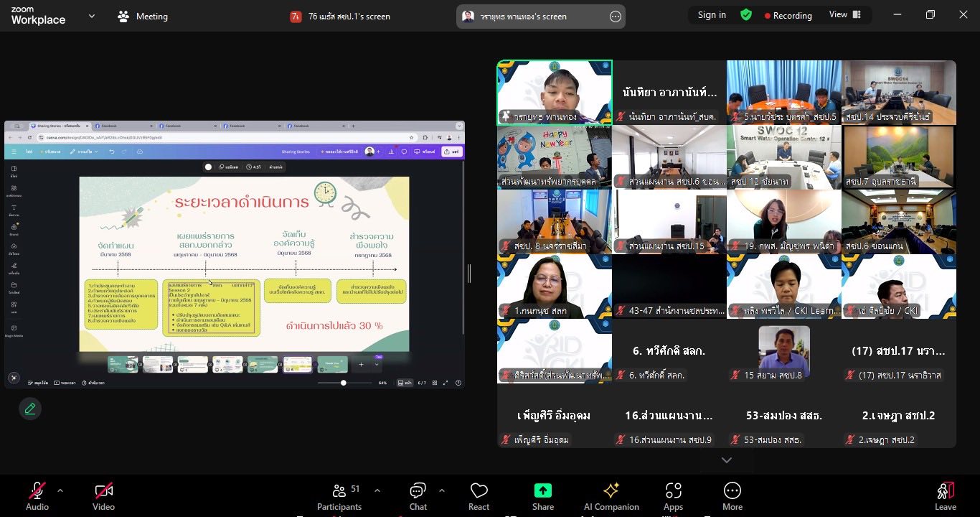980x517 pixels.
Task: Open the React emoji menu
Action: click(x=479, y=496)
